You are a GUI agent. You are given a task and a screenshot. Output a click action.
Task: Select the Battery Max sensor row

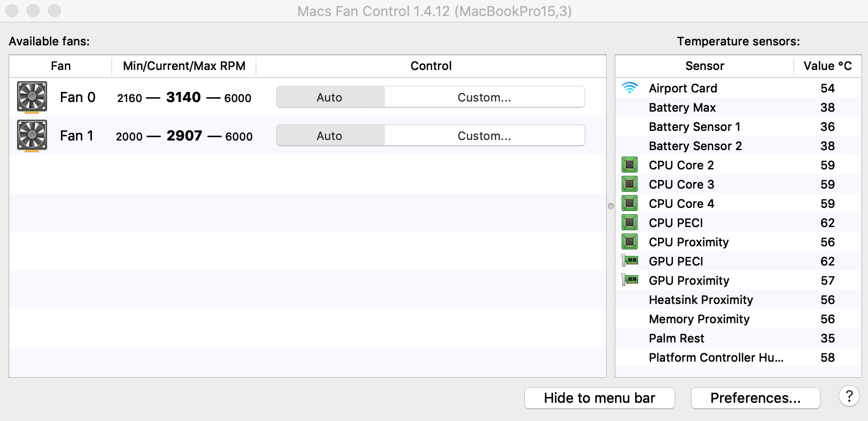(738, 107)
